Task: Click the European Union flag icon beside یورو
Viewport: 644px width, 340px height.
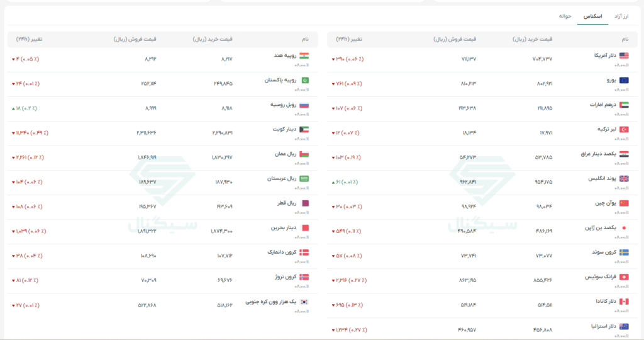Action: tap(624, 80)
